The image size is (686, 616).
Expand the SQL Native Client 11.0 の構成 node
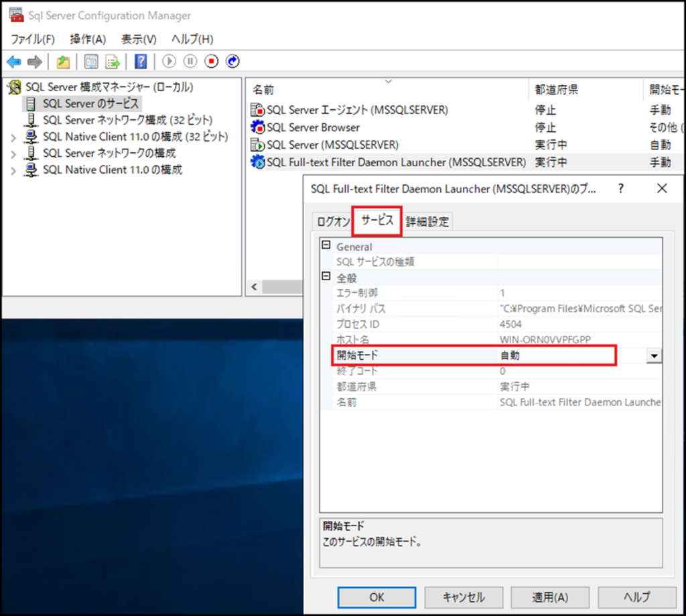[x=13, y=171]
